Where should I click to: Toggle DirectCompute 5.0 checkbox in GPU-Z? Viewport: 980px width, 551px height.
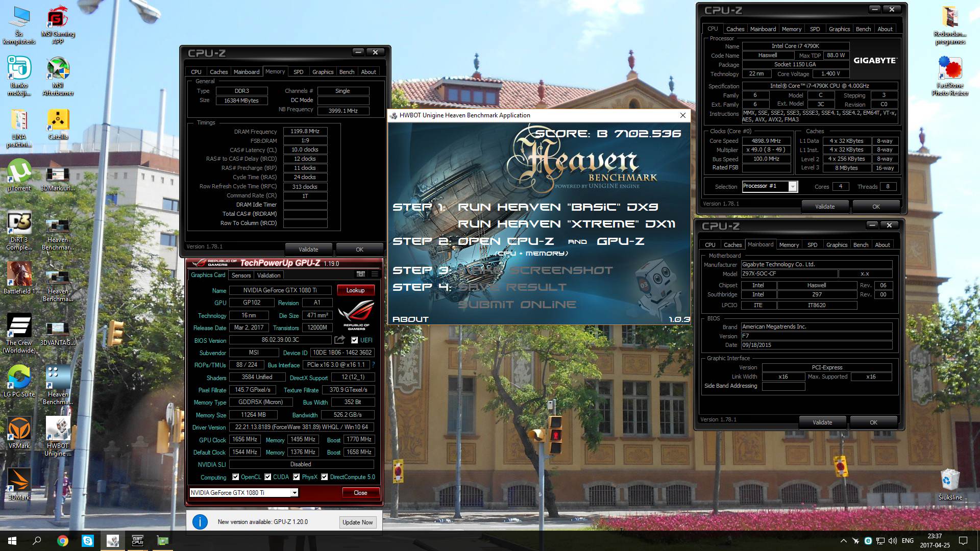[324, 477]
